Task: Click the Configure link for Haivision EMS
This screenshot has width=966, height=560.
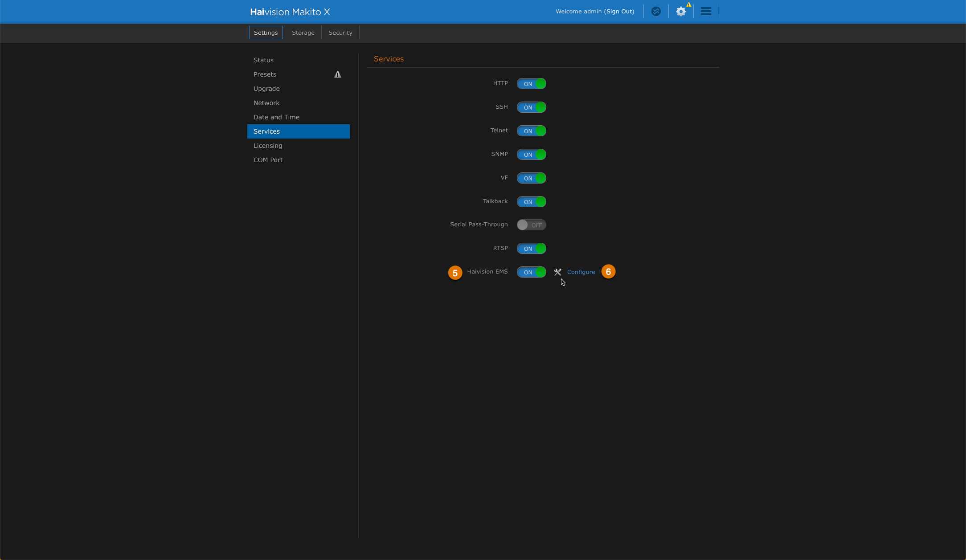Action: (581, 272)
